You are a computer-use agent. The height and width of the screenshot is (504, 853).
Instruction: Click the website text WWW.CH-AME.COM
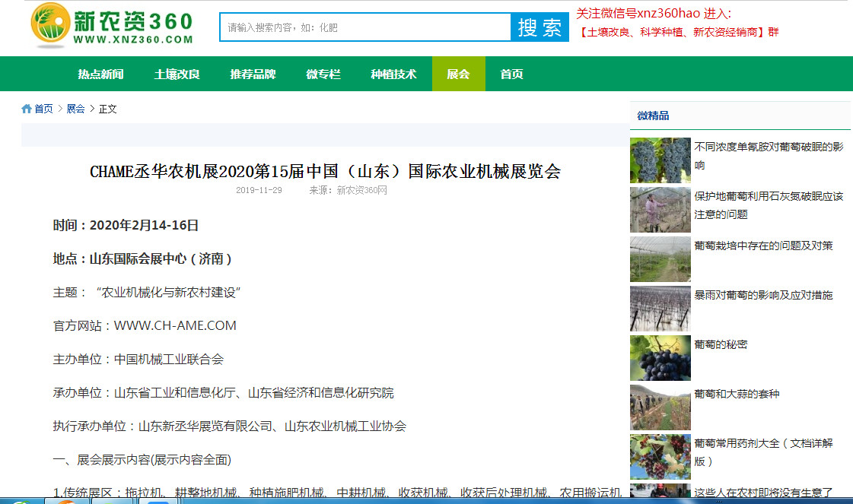175,325
